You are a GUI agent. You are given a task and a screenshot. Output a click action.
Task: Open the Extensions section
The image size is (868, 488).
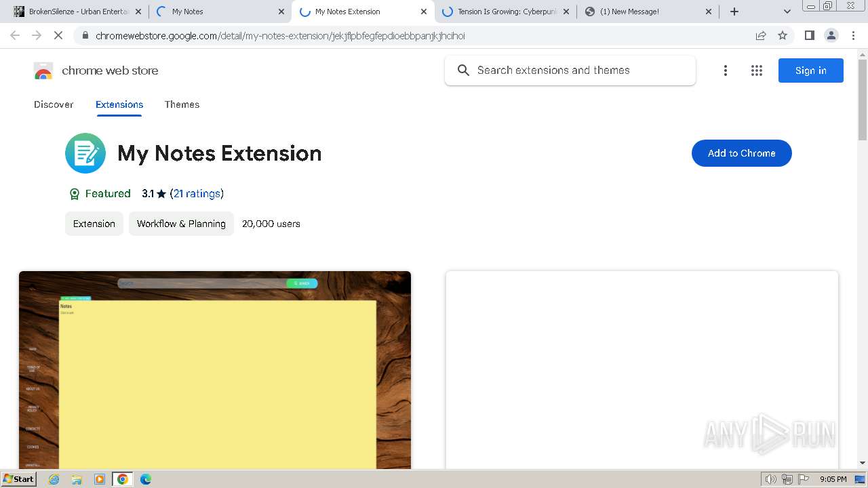119,104
